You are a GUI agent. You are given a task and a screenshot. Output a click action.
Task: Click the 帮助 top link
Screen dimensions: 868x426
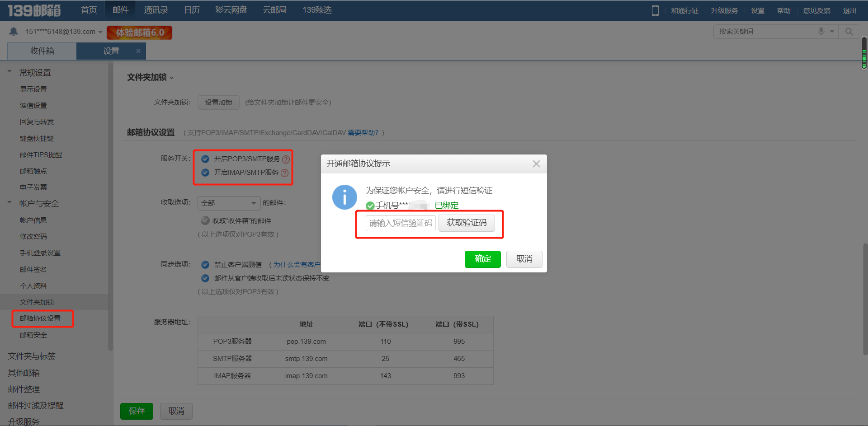(x=784, y=11)
